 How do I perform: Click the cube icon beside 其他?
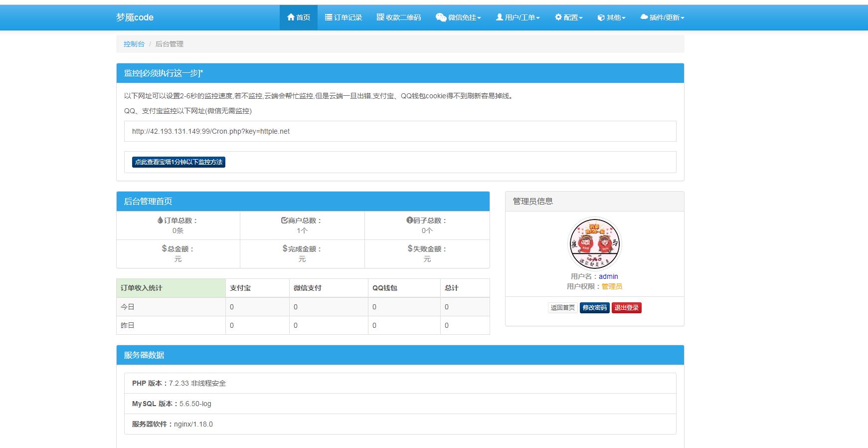click(x=601, y=17)
